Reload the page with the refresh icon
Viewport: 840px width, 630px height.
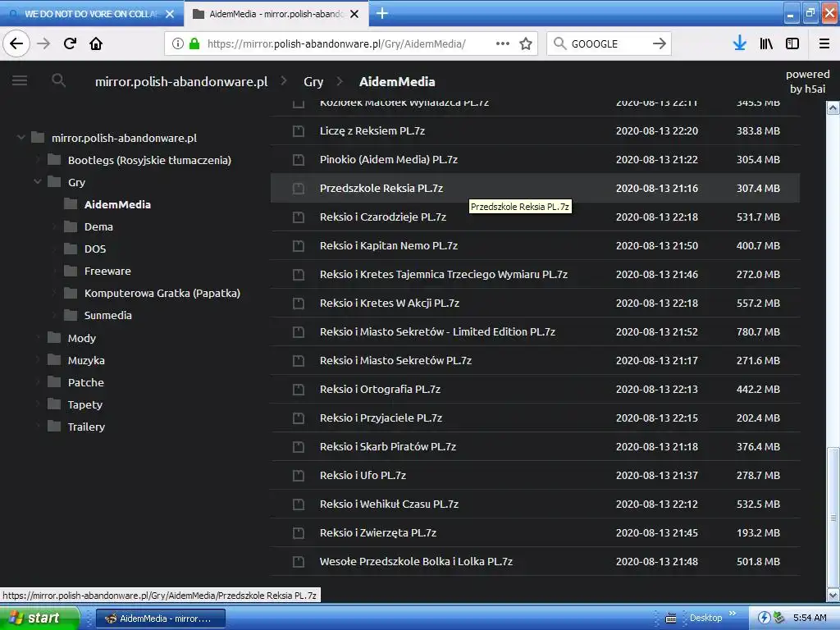(x=70, y=43)
